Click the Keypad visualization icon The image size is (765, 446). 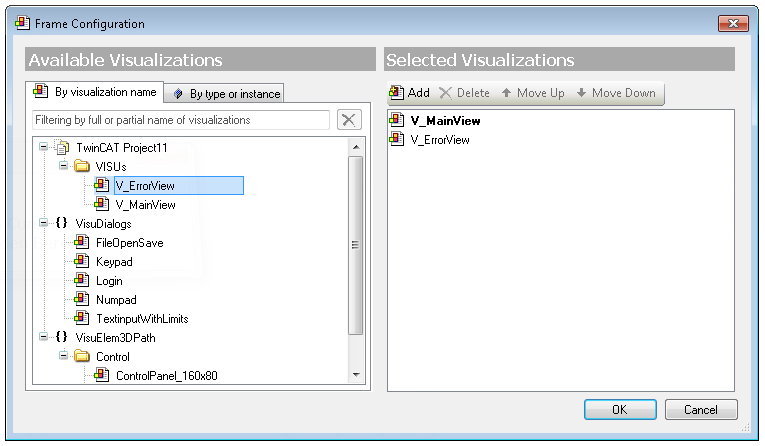(x=81, y=261)
